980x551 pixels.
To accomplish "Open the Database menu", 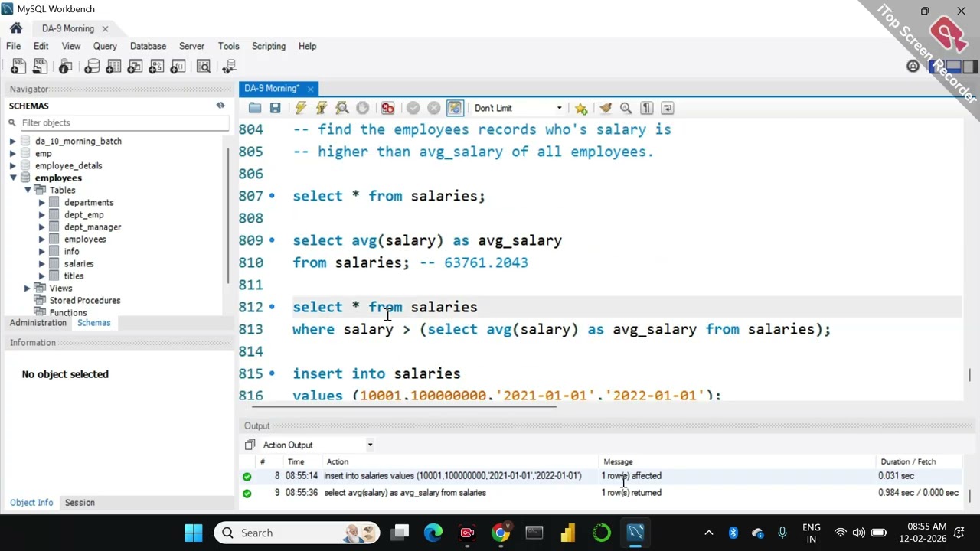I will pos(148,46).
